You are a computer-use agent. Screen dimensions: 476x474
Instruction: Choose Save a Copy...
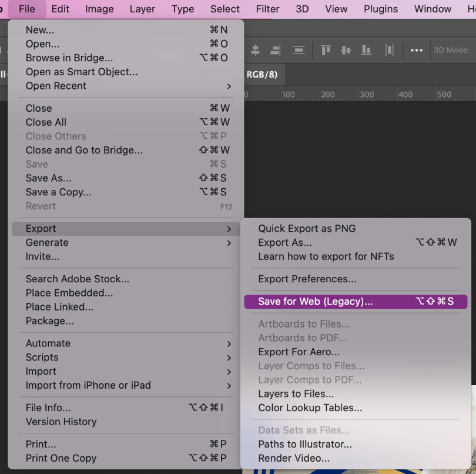coord(126,192)
